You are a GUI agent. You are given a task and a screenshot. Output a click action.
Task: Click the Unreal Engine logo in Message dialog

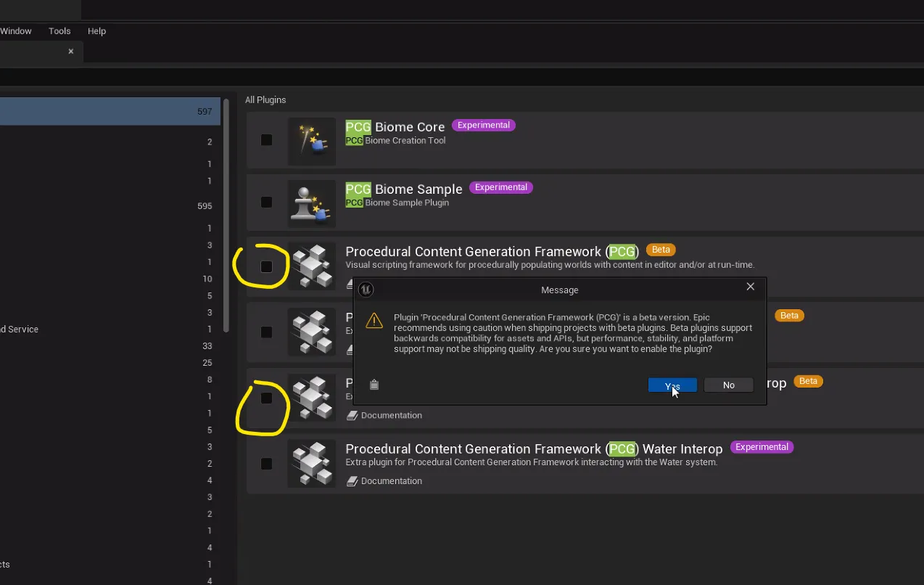pyautogui.click(x=366, y=290)
